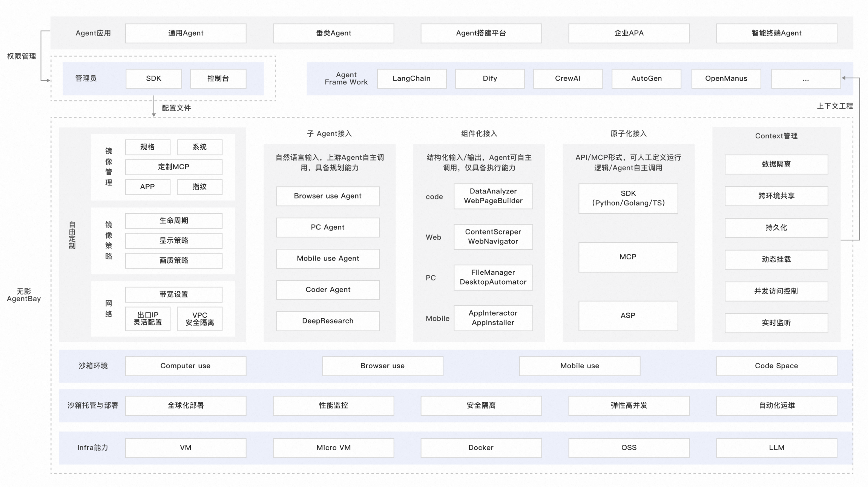Select the SDK (Python/Golang/TS) box
This screenshot has height=487, width=868.
[x=628, y=198]
